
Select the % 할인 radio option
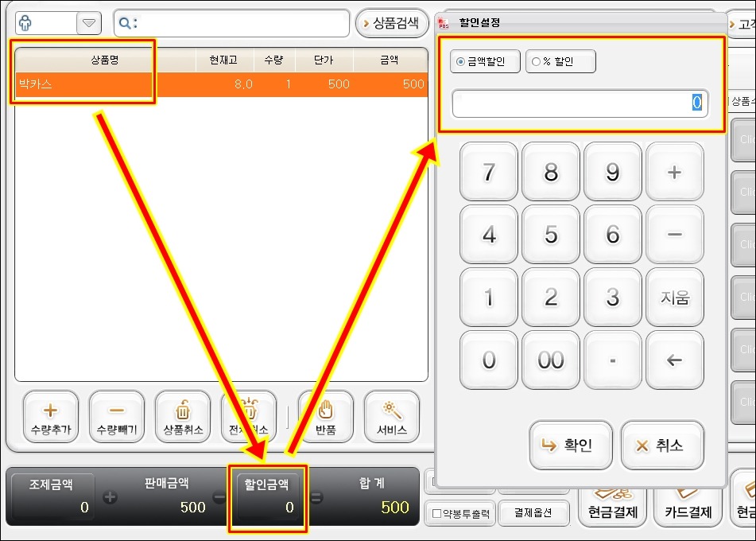pyautogui.click(x=560, y=61)
